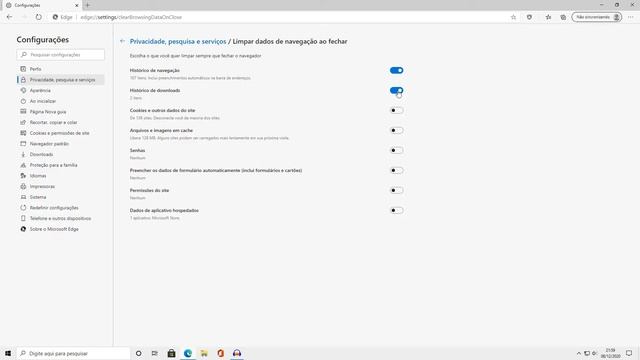Image resolution: width=640 pixels, height=360 pixels.
Task: Open Microsoft Store from the taskbar
Action: [x=171, y=353]
